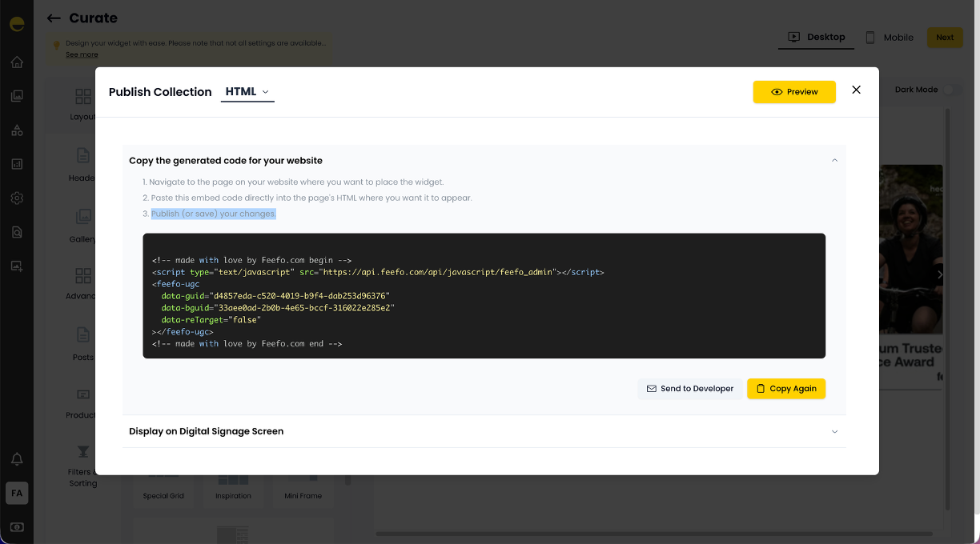Expand Display on Digital Signage Screen

click(x=834, y=431)
